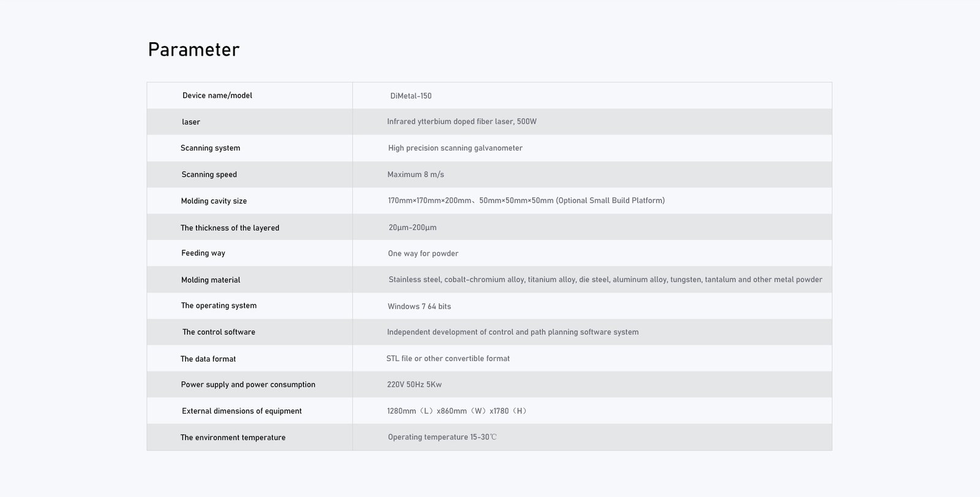The width and height of the screenshot is (980, 497).
Task: Select the Feeding way label
Action: click(203, 253)
